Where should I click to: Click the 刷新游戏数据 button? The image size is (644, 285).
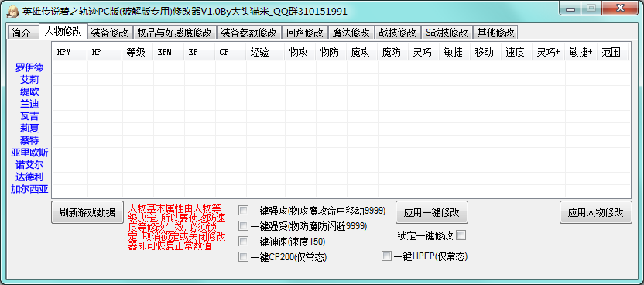pos(87,212)
